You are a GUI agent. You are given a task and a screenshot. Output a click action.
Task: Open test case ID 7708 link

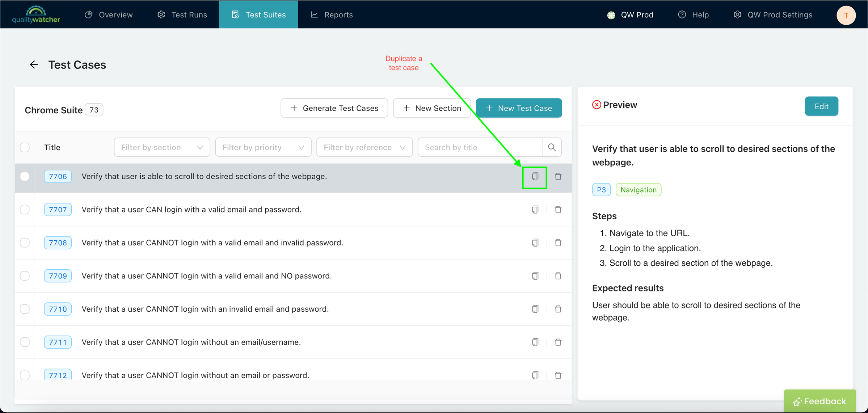tap(58, 243)
